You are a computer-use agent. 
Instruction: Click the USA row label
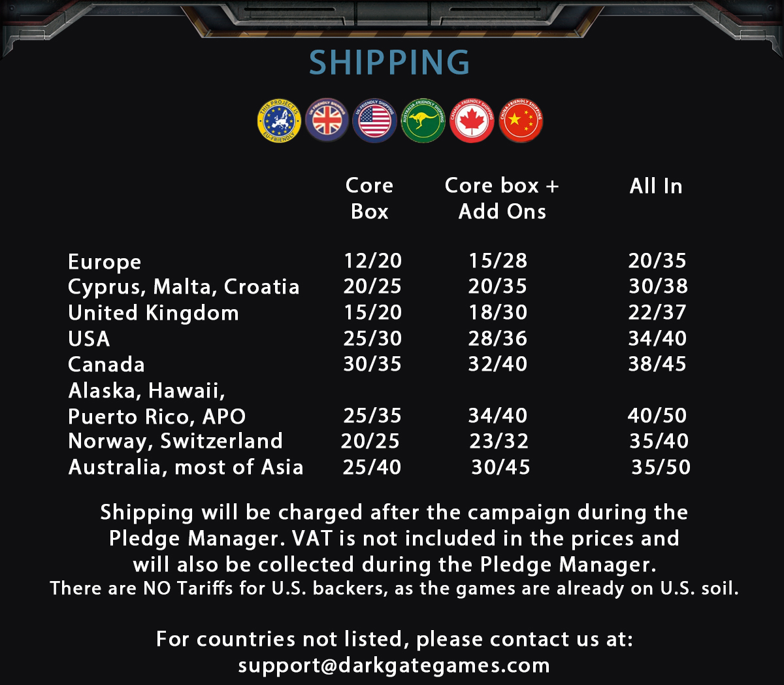tap(89, 339)
